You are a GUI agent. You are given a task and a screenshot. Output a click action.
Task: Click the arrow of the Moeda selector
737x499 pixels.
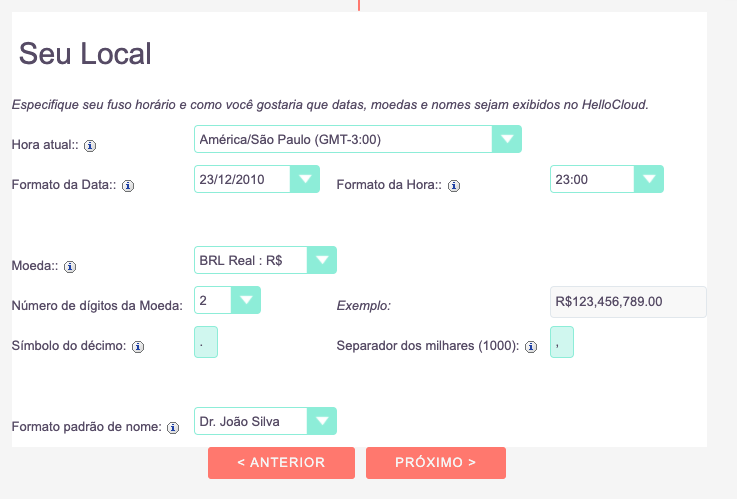pyautogui.click(x=322, y=260)
